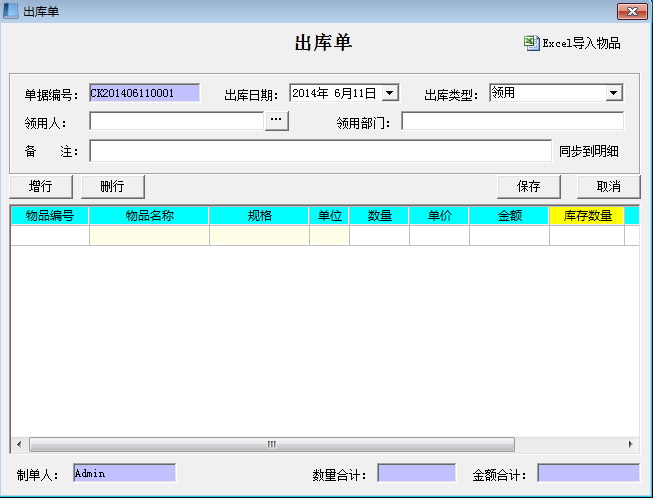Open 领用人 lookup with the ... button
This screenshot has height=498, width=653.
(x=276, y=121)
